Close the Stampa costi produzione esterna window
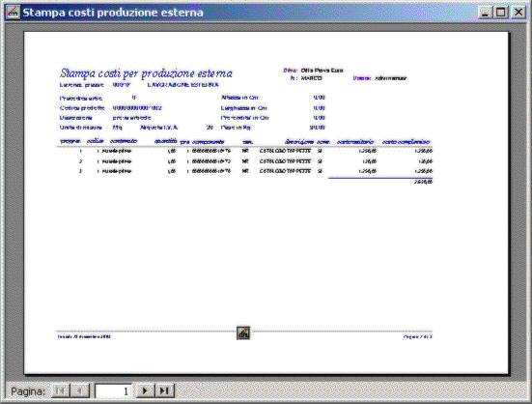This screenshot has width=532, height=404. (518, 13)
